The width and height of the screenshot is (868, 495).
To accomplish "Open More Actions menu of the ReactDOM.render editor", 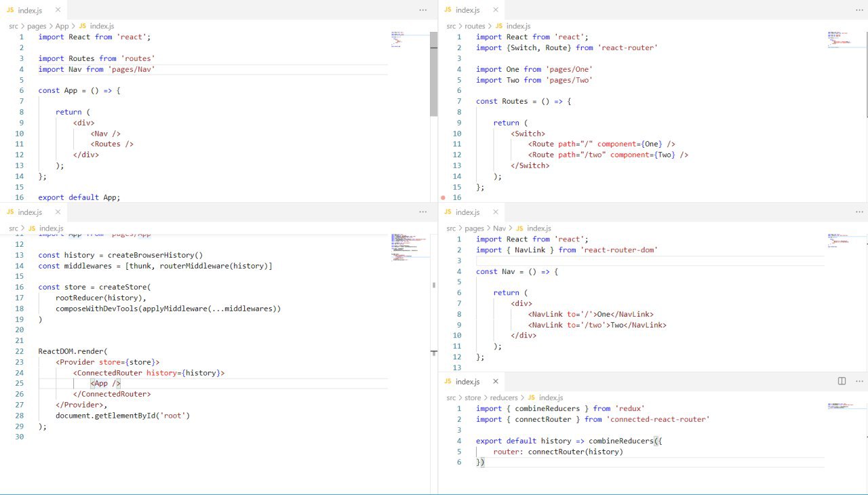I will click(x=423, y=212).
